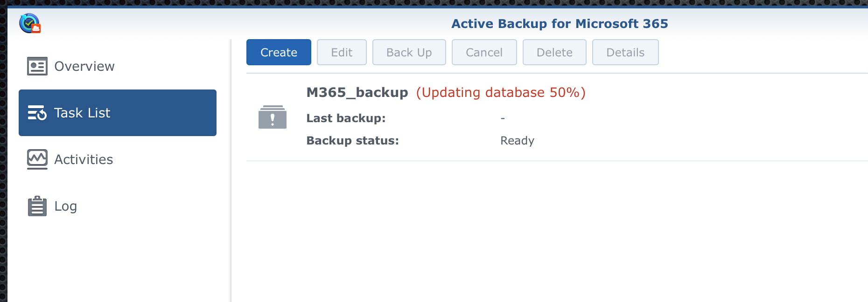Click the Active Backup for Microsoft 365 title
This screenshot has width=868, height=302.
pos(560,24)
